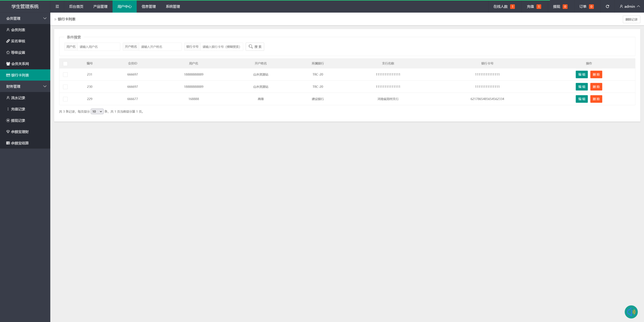Image resolution: width=644 pixels, height=322 pixels.
Task: Check the box for row 231
Action: (x=65, y=75)
